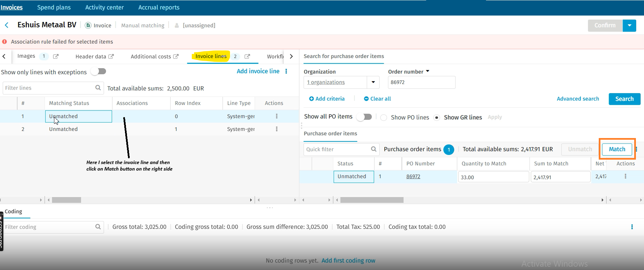Click the Match button
The width and height of the screenshot is (644, 270).
coord(617,149)
